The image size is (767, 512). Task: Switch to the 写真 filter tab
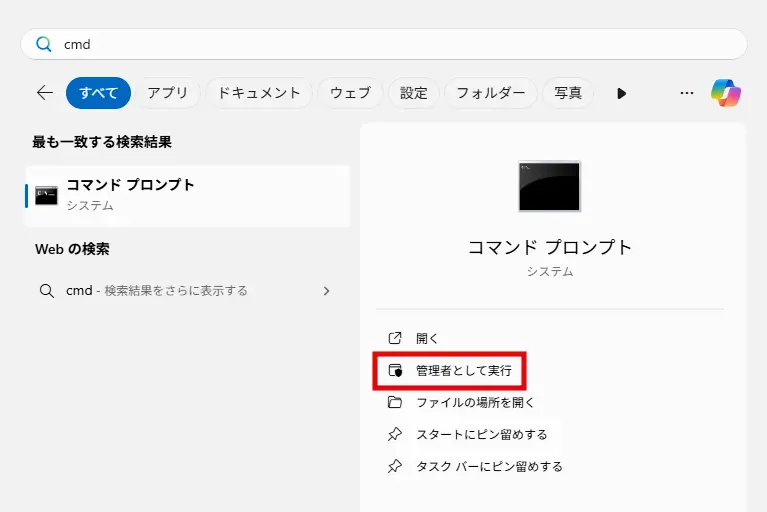[568, 93]
